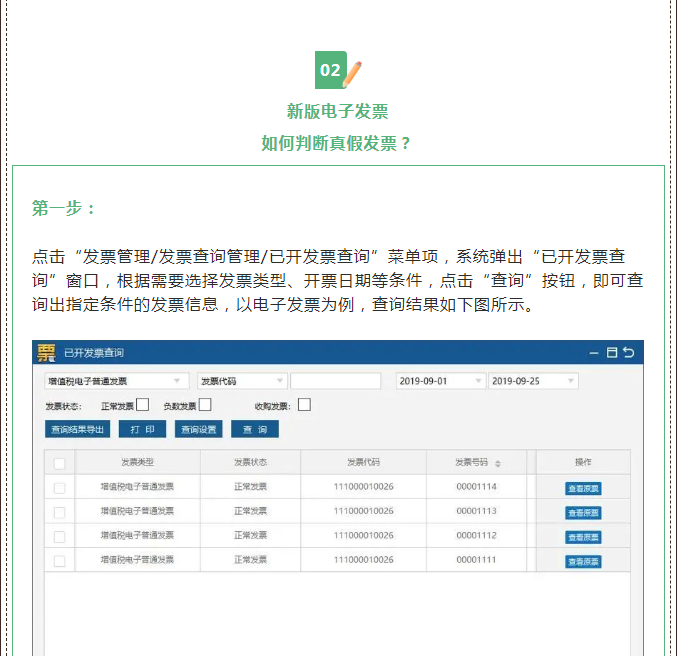This screenshot has height=656, width=681.
Task: Open the 发票代码 search field dropdown
Action: pyautogui.click(x=242, y=381)
